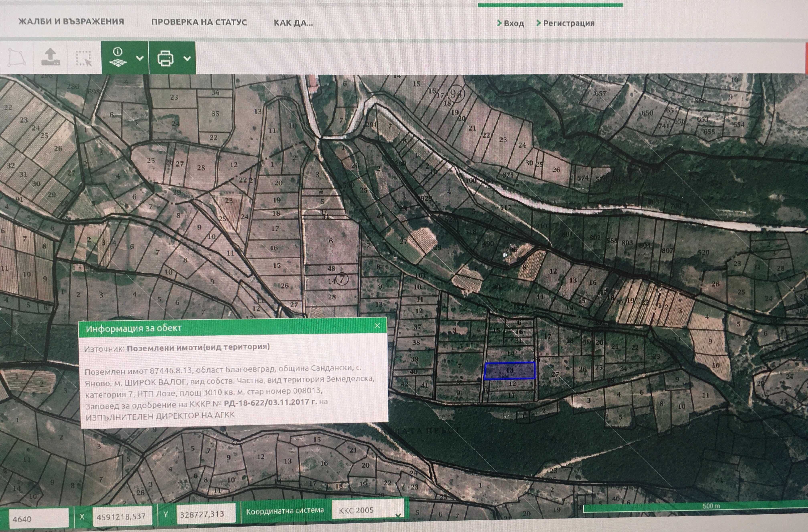Click the upload file tool icon
Screen dimensions: 808x532
click(50, 57)
